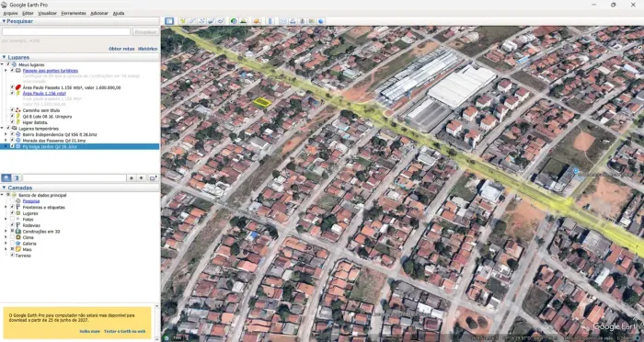Expand Passeio aos pontos turísticos folder
The width and height of the screenshot is (644, 342).
[6, 71]
